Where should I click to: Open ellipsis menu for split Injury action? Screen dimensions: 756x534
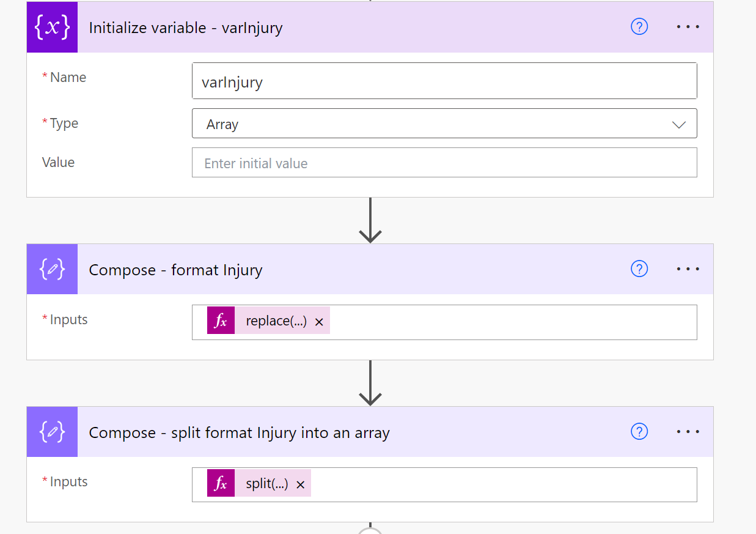pos(688,432)
